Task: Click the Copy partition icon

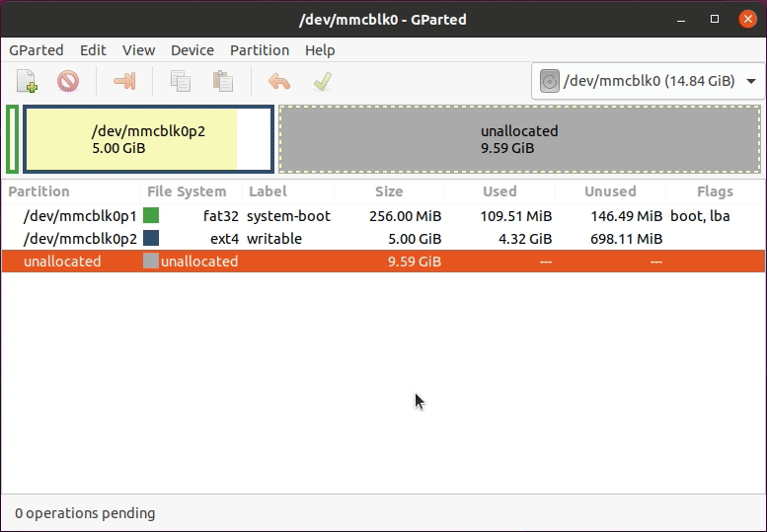Action: [x=181, y=81]
